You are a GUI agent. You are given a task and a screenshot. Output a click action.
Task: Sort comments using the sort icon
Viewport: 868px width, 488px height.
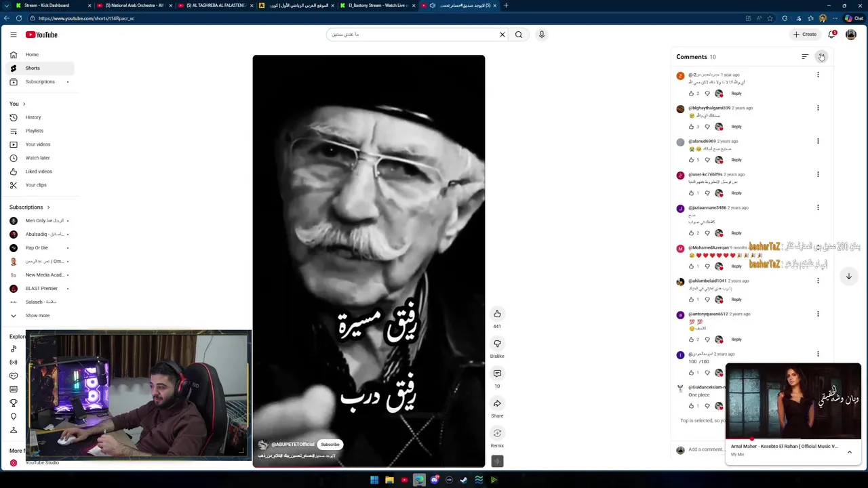(x=805, y=57)
